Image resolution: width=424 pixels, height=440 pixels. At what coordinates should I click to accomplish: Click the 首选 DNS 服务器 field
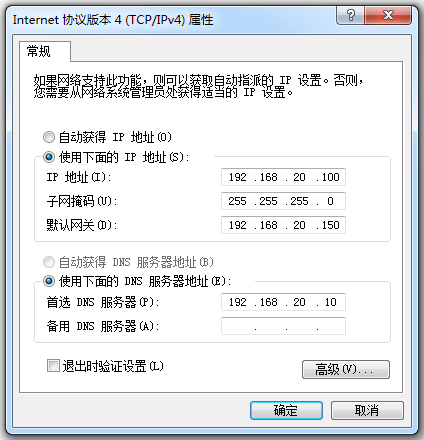click(x=283, y=302)
